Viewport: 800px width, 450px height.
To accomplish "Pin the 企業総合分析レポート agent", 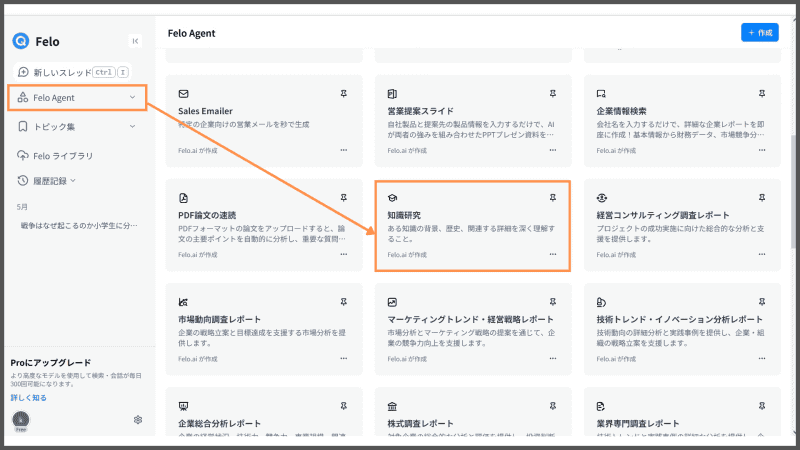I will click(x=344, y=406).
